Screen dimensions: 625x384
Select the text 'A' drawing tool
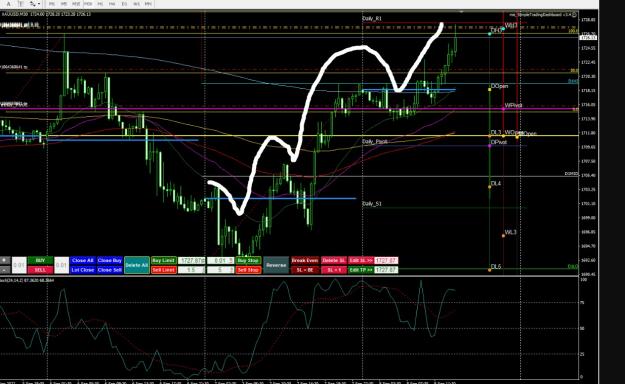[x=9, y=4]
